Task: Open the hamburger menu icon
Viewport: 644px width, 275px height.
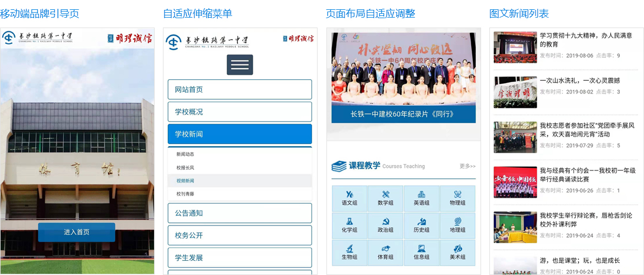Action: click(x=240, y=65)
